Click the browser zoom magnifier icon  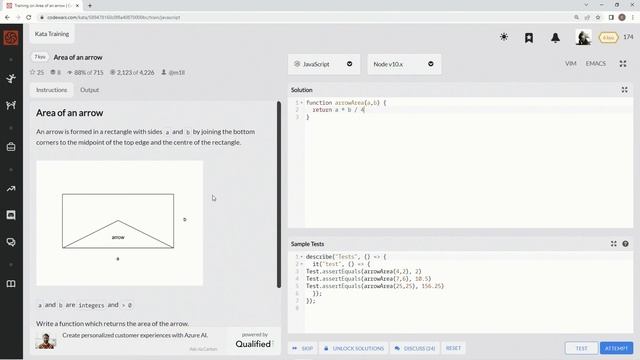pyautogui.click(x=576, y=18)
